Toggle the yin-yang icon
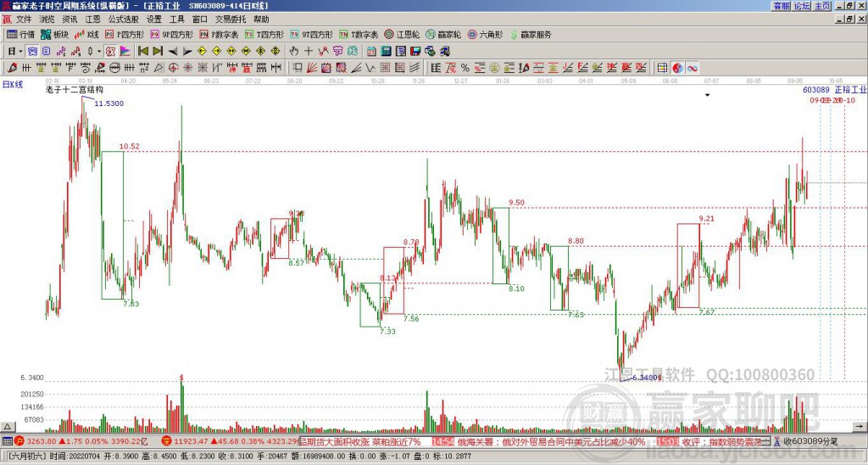This screenshot has height=465, width=868. point(677,68)
